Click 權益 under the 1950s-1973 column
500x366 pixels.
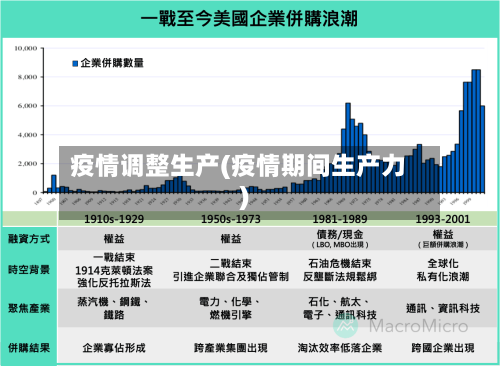[x=231, y=239]
